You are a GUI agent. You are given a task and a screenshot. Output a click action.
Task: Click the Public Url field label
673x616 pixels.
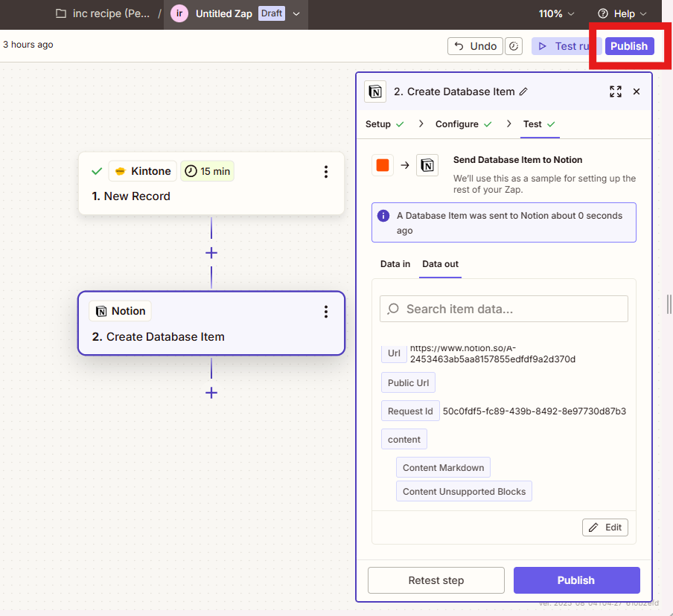pos(408,382)
